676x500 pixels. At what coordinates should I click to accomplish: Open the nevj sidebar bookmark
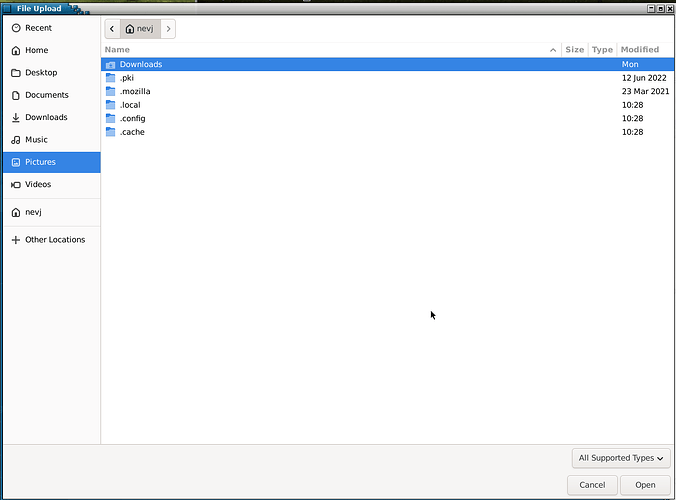coord(52,212)
